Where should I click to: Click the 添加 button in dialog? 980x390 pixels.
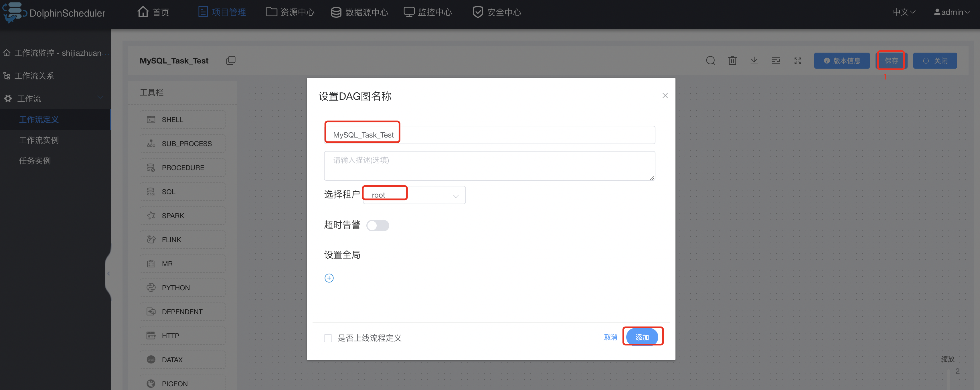tap(642, 337)
